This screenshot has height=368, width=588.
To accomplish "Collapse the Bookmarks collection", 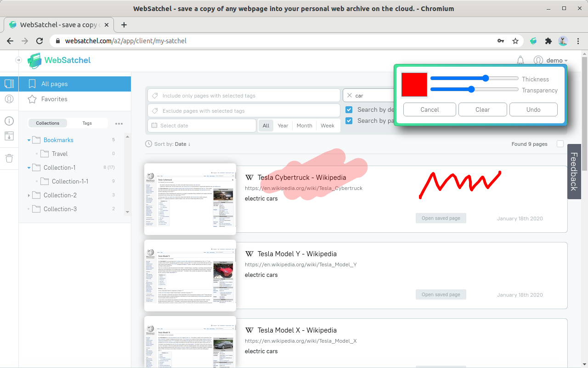I will click(x=29, y=140).
